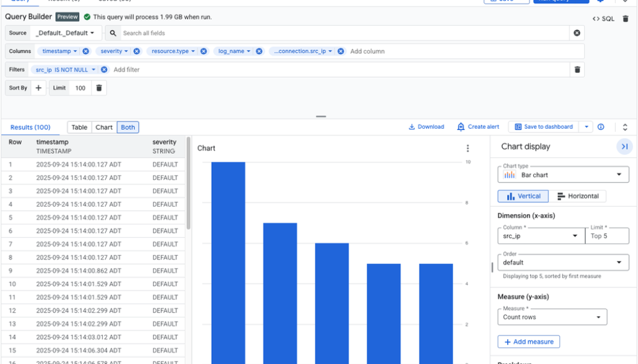The width and height of the screenshot is (638, 364).
Task: Select Vertical chart orientation
Action: (523, 195)
